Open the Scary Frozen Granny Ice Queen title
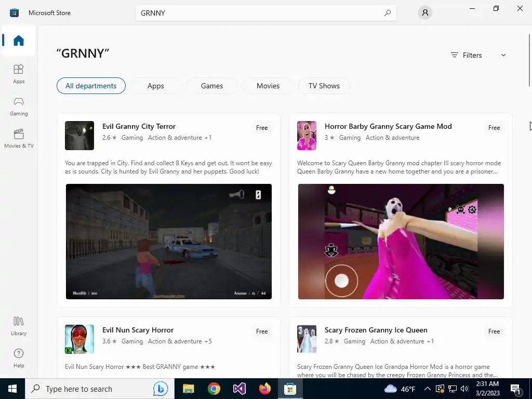Screen dimensions: 532x399 pyautogui.click(x=376, y=330)
